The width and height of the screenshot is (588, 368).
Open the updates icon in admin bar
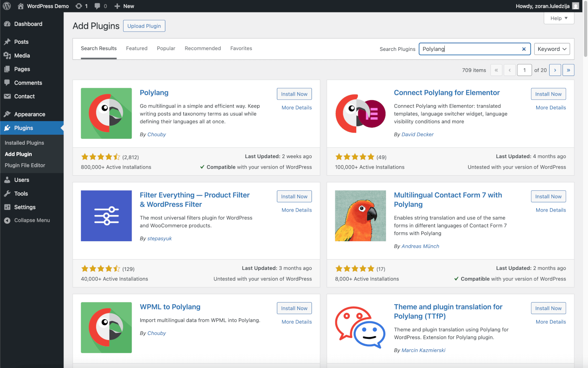(79, 6)
